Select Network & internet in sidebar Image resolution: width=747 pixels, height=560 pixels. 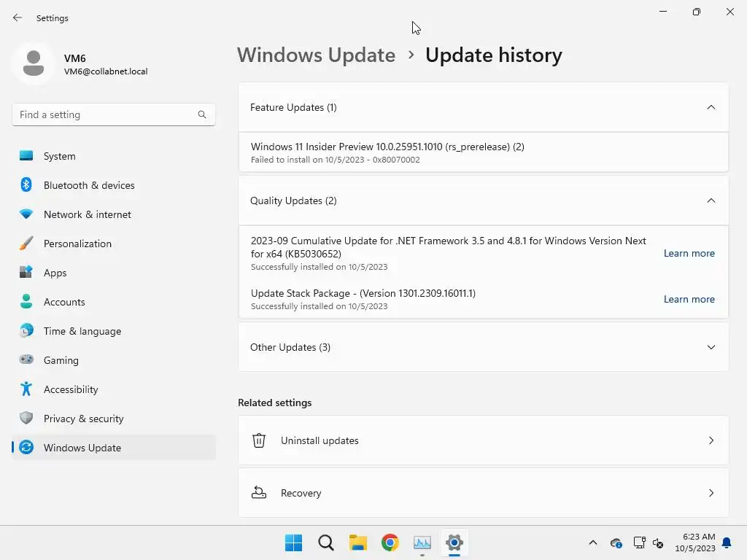pyautogui.click(x=113, y=214)
